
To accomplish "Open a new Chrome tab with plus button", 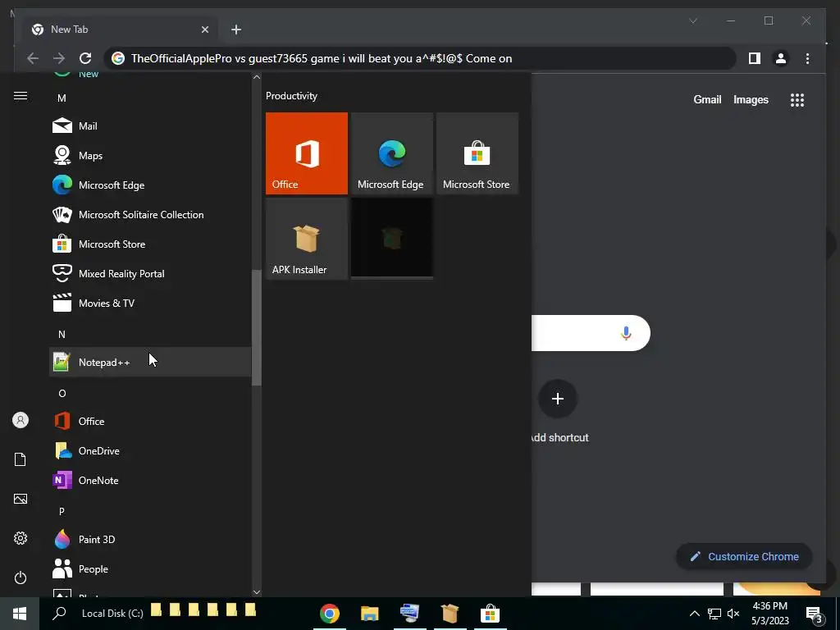I will (236, 30).
